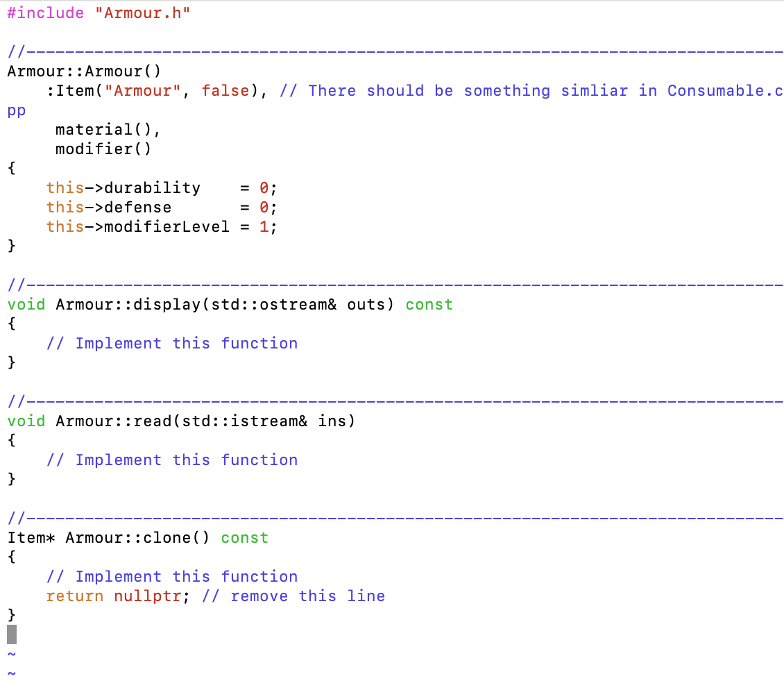Click the modifier() initializer

(x=104, y=149)
